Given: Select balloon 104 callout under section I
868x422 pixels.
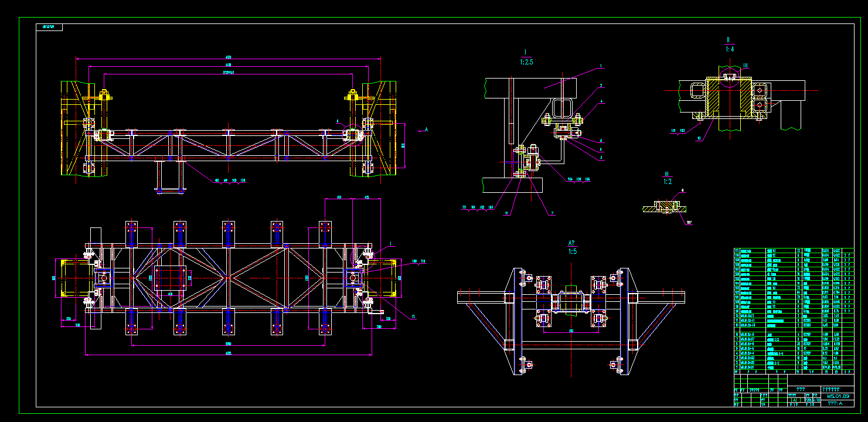Looking at the screenshot, I should (570, 179).
